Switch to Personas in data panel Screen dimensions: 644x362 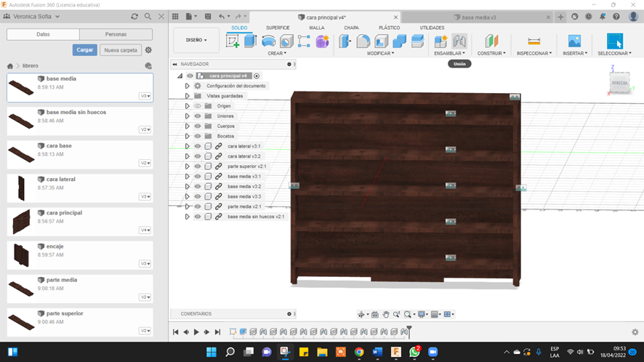point(116,34)
